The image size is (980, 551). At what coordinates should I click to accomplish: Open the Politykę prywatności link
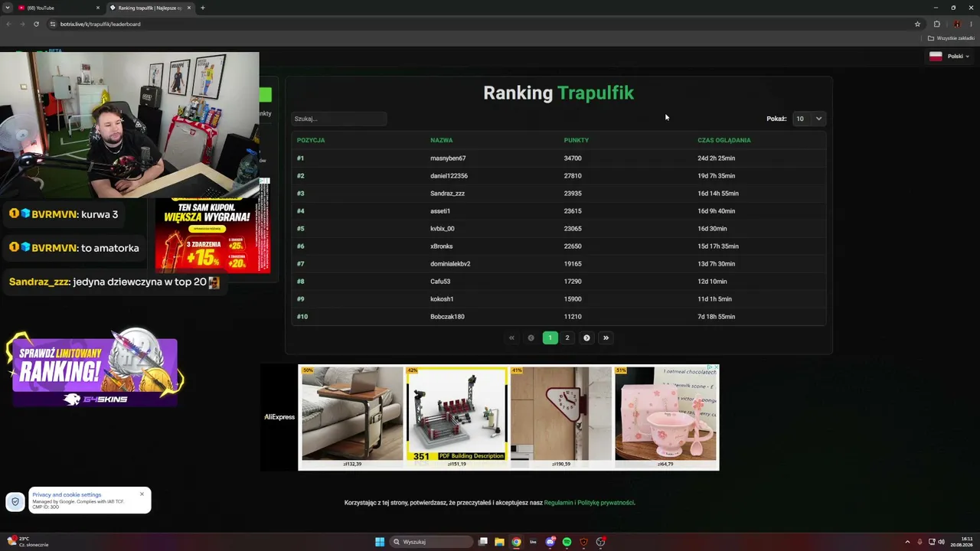pos(606,503)
